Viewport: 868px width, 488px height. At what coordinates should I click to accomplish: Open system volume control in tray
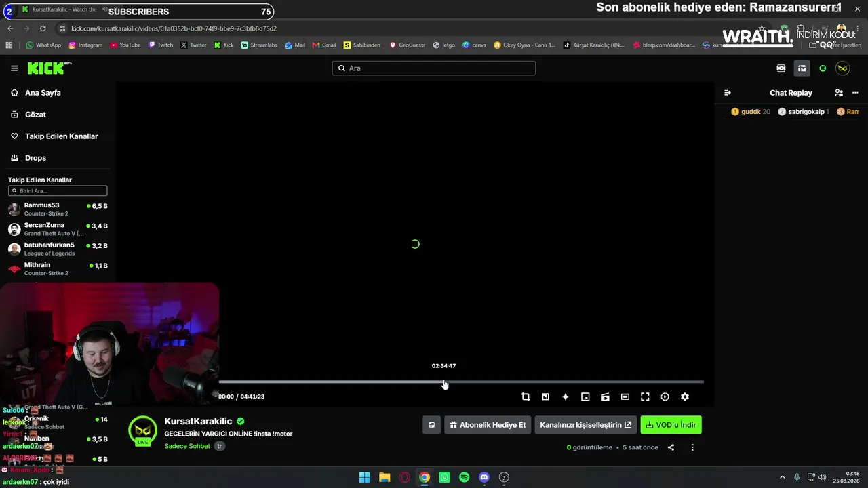(823, 477)
